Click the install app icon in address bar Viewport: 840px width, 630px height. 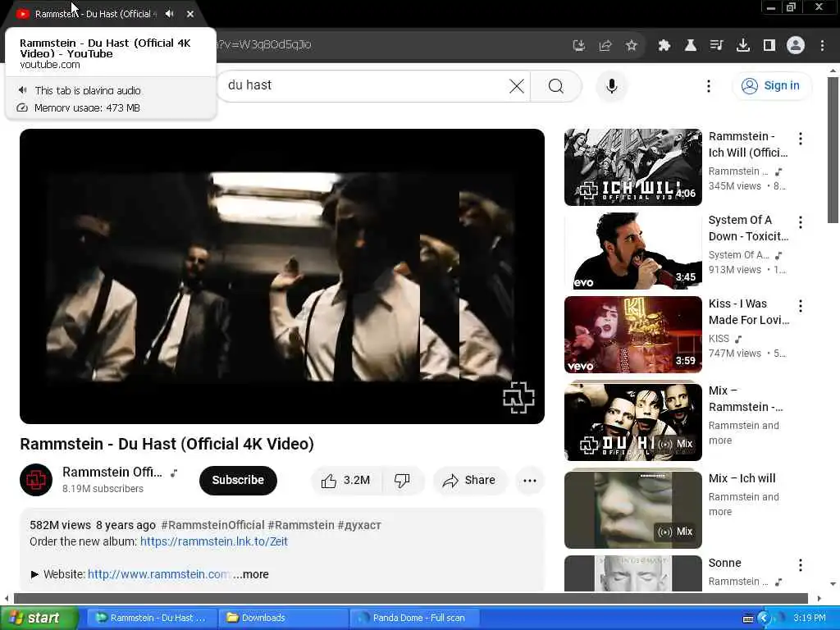coord(579,46)
